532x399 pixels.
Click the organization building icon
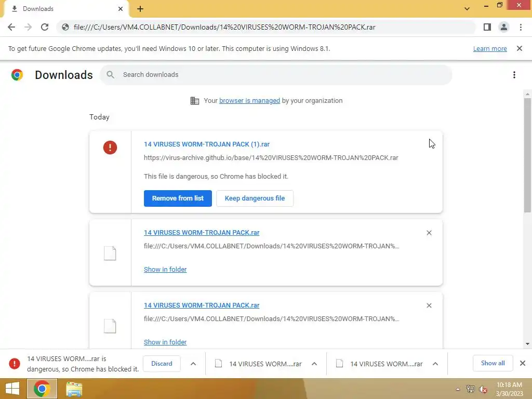click(195, 101)
